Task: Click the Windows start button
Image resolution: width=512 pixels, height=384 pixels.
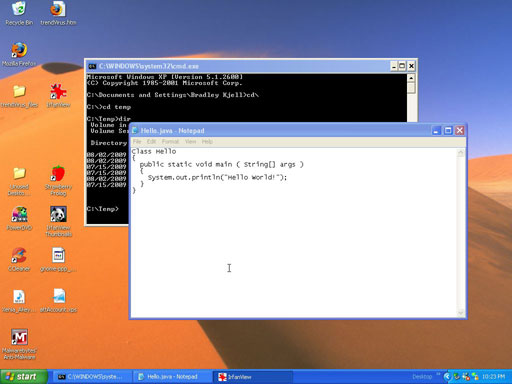Action: (24, 377)
